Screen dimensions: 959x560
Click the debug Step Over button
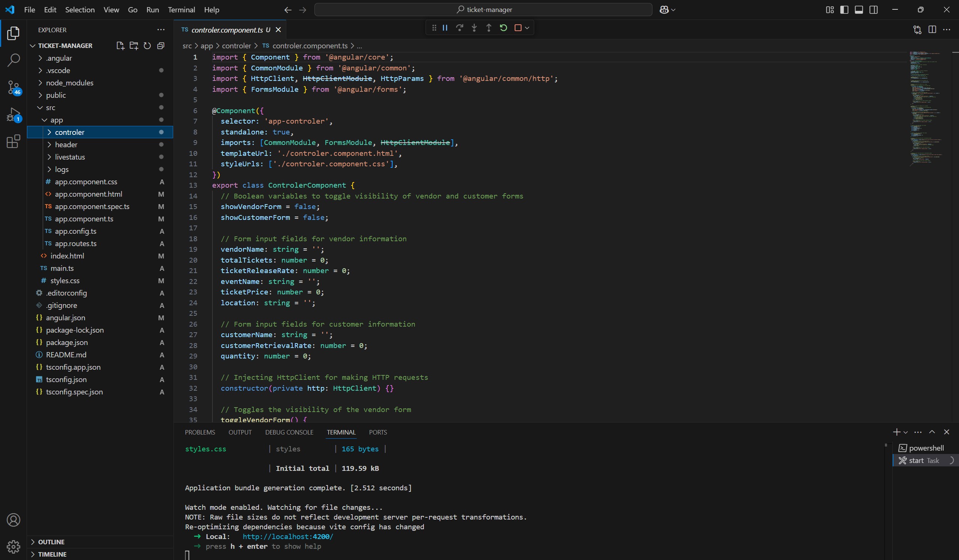point(460,28)
